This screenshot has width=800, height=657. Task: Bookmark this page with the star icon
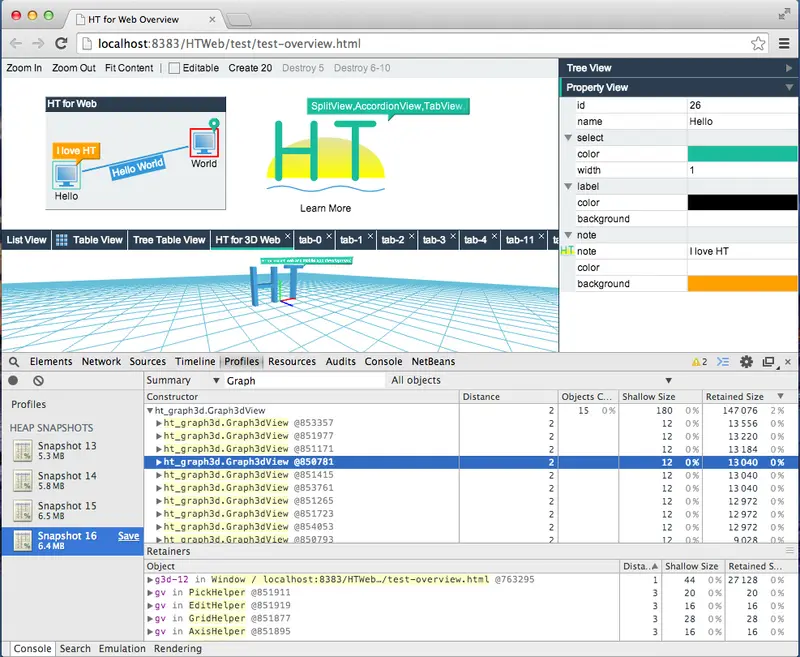[x=758, y=44]
